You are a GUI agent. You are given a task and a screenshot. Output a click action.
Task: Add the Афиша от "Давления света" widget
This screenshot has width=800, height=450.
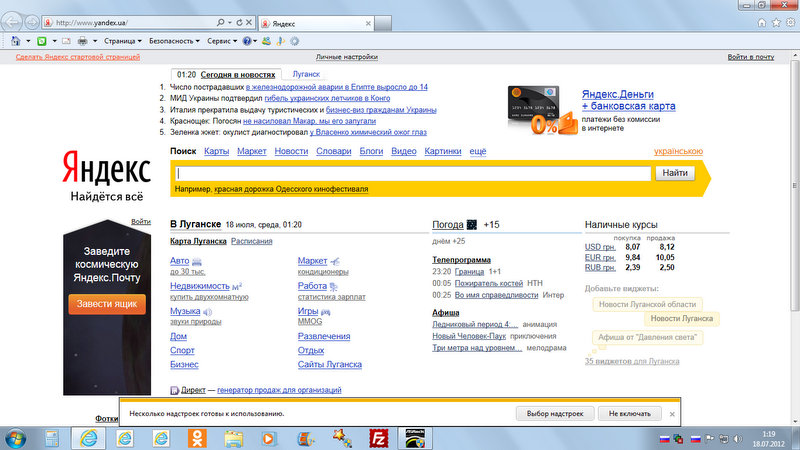tap(647, 337)
